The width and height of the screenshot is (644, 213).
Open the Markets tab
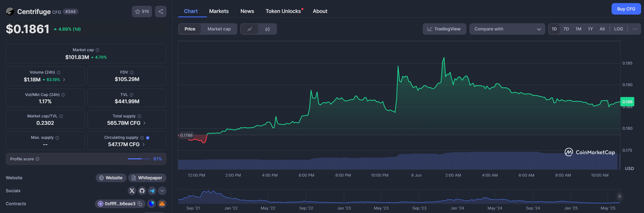(x=219, y=11)
